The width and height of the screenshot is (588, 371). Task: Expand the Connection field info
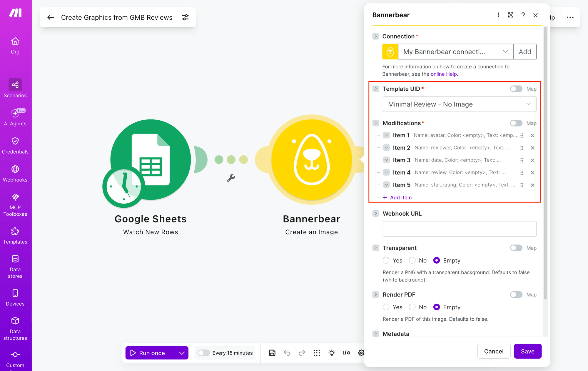point(375,36)
